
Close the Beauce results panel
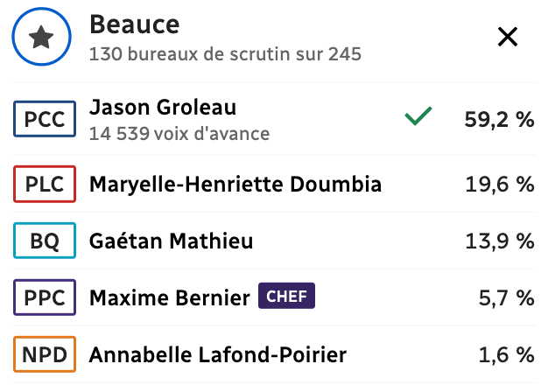pos(507,37)
